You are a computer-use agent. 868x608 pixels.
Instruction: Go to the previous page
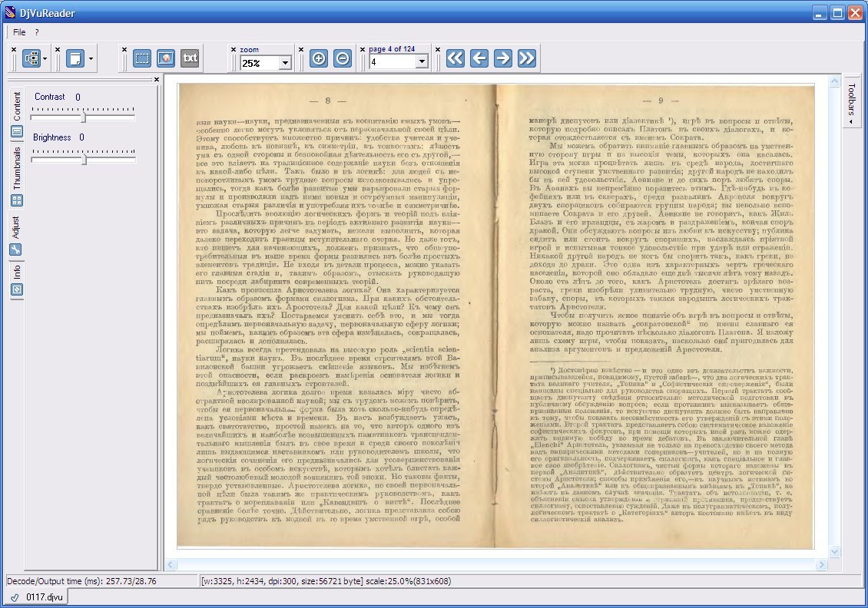click(x=479, y=58)
